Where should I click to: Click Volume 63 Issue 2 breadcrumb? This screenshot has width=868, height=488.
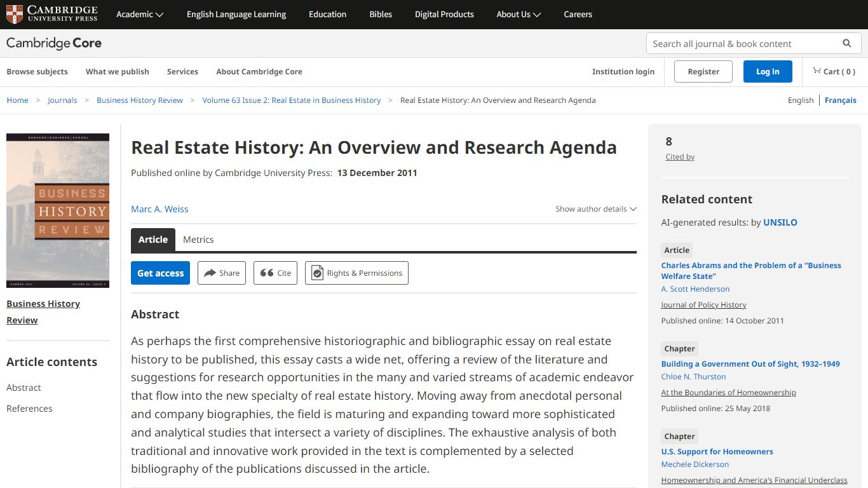coord(292,100)
